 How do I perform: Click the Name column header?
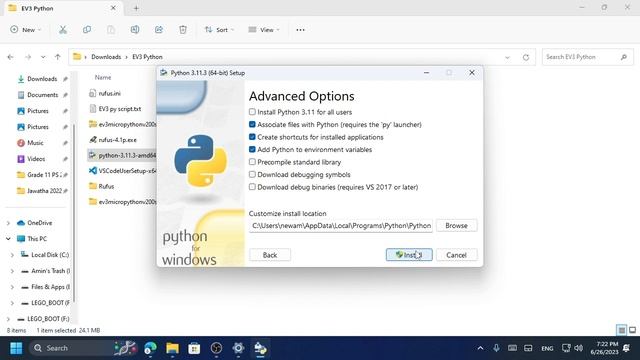(103, 77)
